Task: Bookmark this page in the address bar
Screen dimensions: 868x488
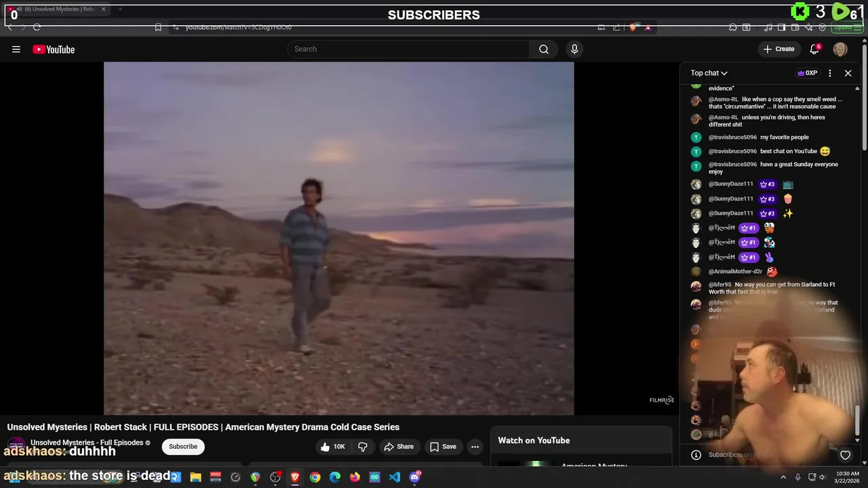Action: pyautogui.click(x=158, y=27)
